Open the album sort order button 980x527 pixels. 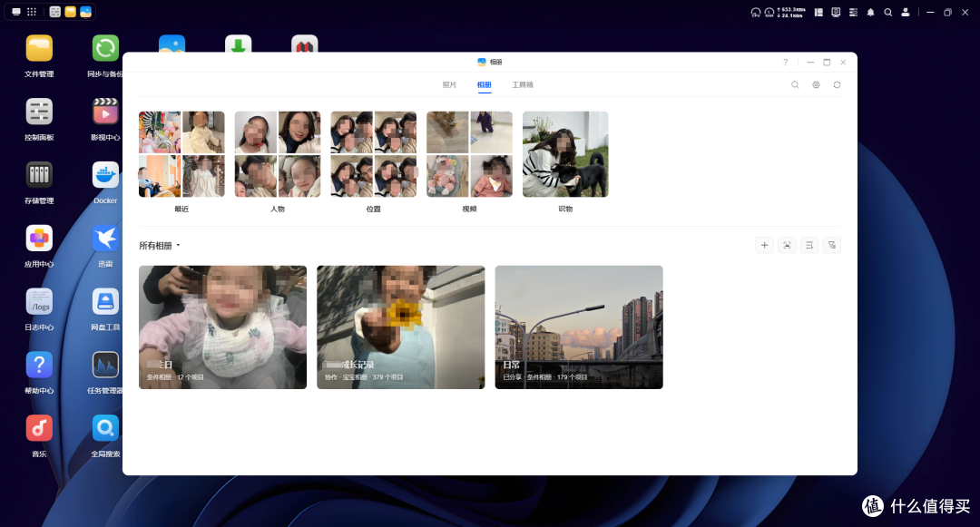[809, 246]
